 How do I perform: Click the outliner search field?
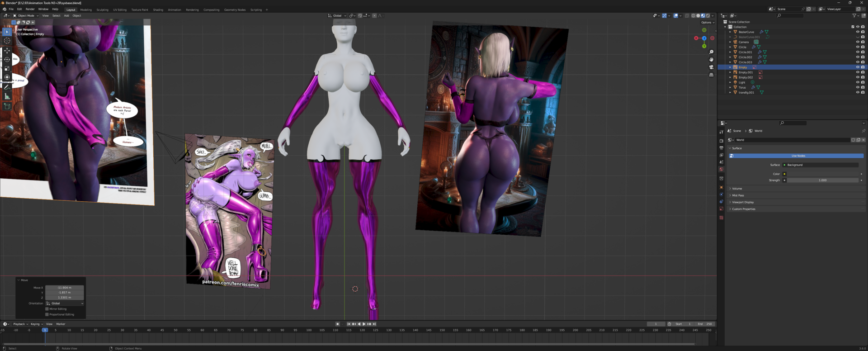790,15
